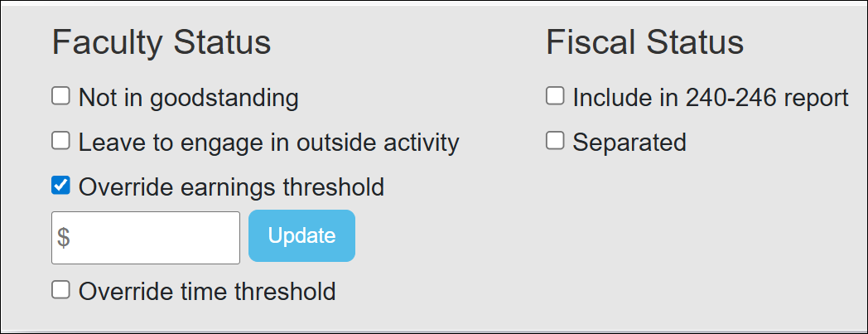868x334 pixels.
Task: Uncheck the Override earnings threshold checkbox
Action: pyautogui.click(x=60, y=186)
